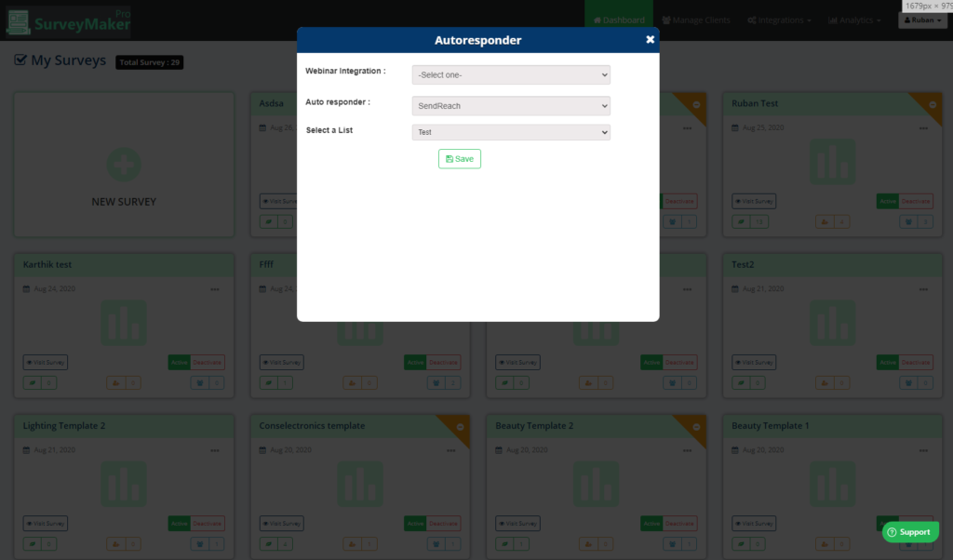Screen dimensions: 953x560
Task: Visit the Test2 survey
Action: (754, 363)
